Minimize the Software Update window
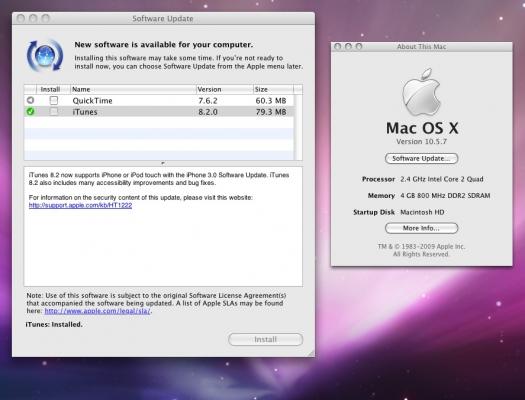This screenshot has width=525, height=400. 33,18
